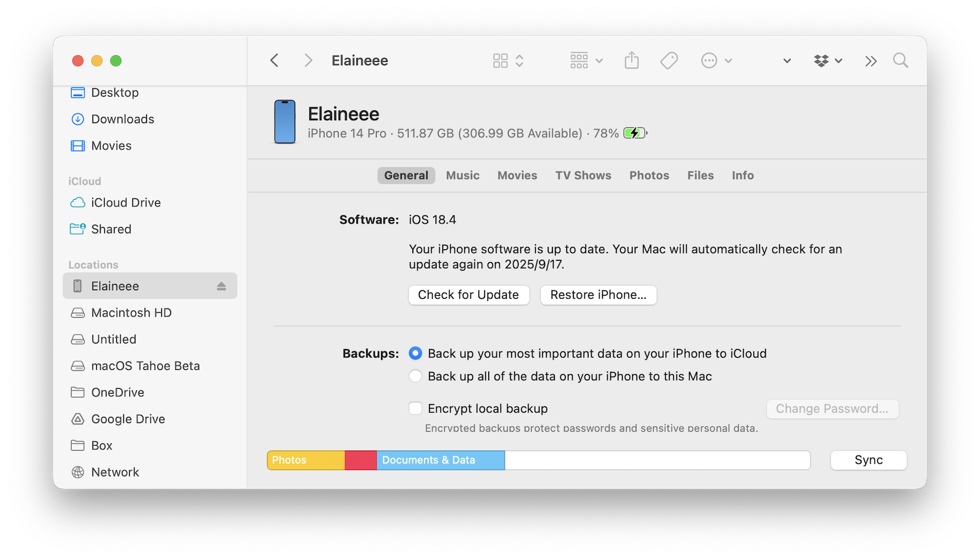
Task: Click the OneDrive folder icon
Action: tap(78, 392)
